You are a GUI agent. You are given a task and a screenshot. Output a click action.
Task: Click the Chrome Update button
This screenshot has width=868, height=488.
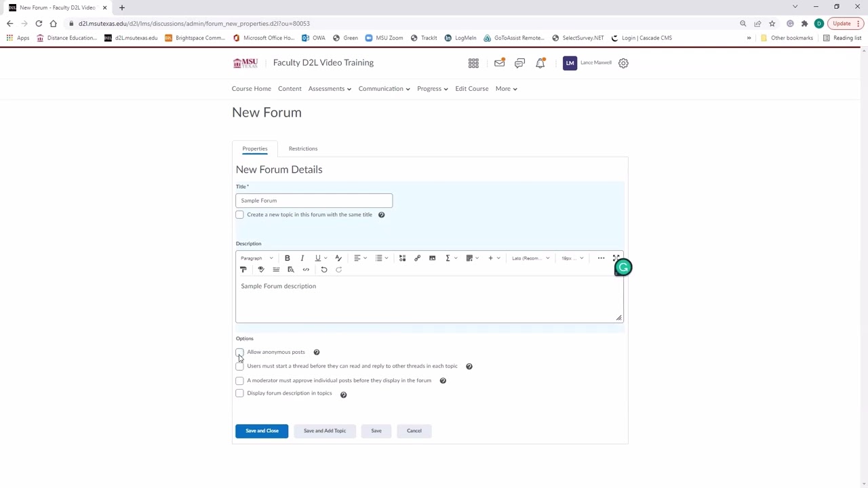point(845,24)
